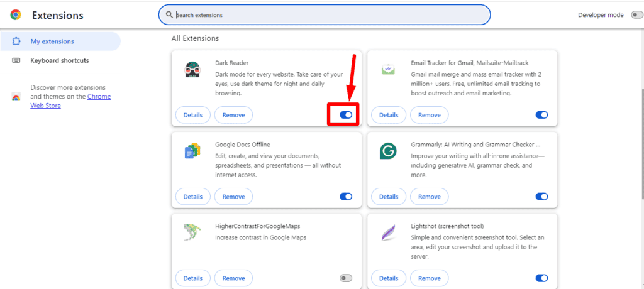Image resolution: width=644 pixels, height=289 pixels.
Task: Go to Keyboard shortcuts page
Action: [60, 60]
